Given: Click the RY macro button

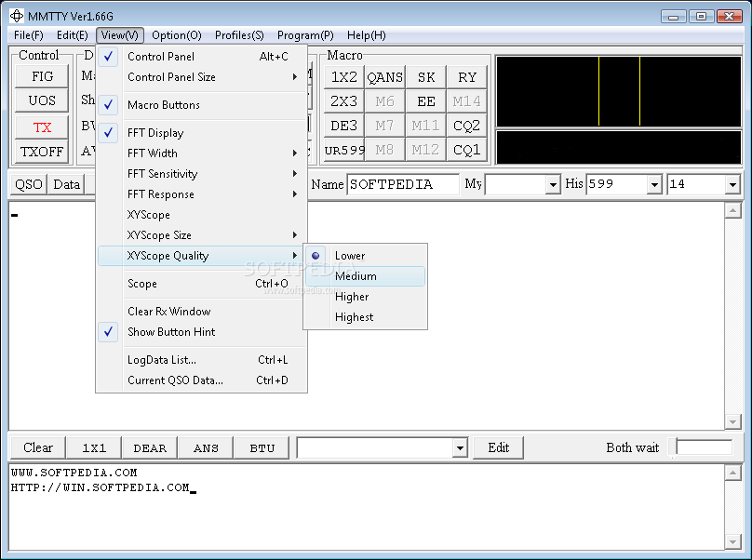Looking at the screenshot, I should click(x=466, y=77).
